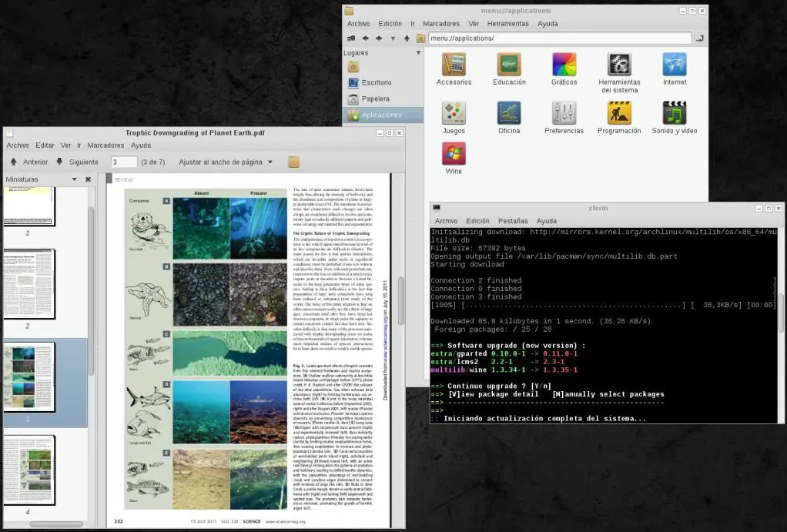Click the xterm vertical scrollbar
The image size is (787, 532).
[x=781, y=313]
